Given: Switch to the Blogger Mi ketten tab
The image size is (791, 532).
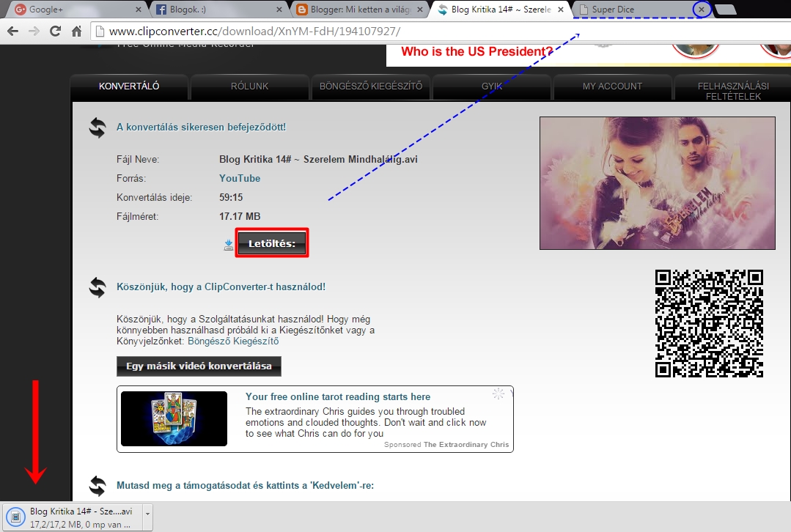Looking at the screenshot, I should coord(358,9).
